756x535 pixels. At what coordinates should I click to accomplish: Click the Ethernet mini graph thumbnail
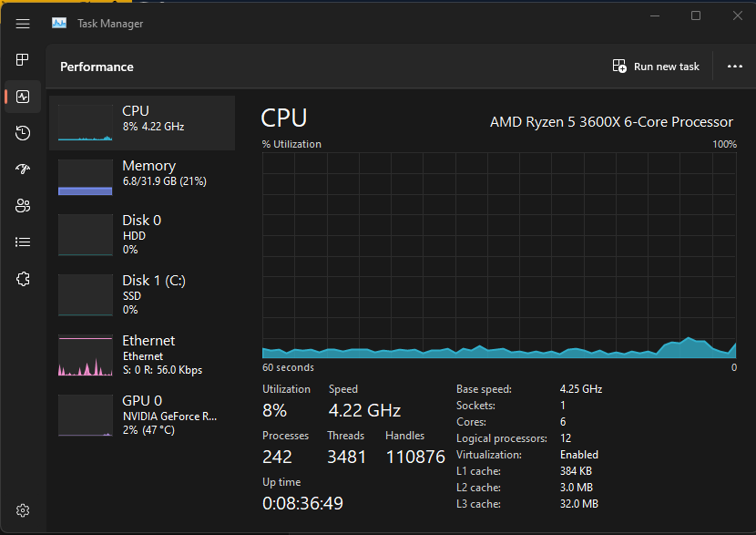pos(86,355)
